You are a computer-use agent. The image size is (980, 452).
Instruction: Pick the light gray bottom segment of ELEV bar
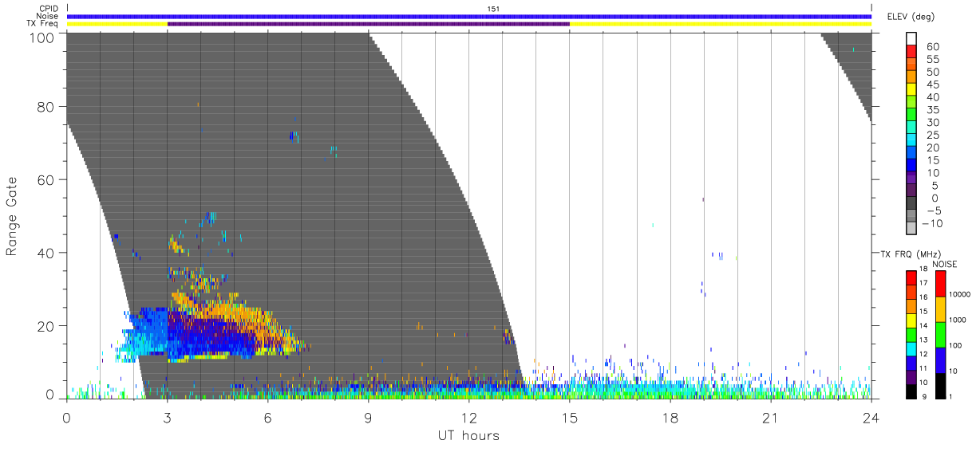click(911, 228)
